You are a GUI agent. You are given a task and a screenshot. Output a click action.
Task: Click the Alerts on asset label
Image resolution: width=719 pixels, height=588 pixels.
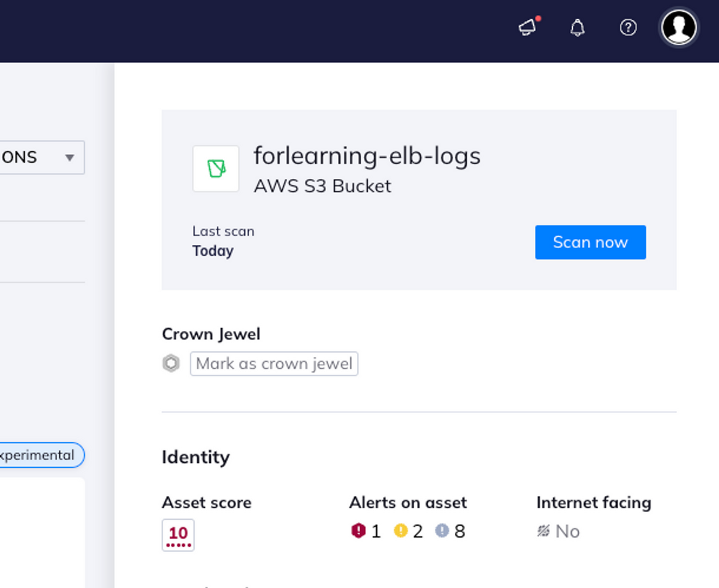[407, 502]
